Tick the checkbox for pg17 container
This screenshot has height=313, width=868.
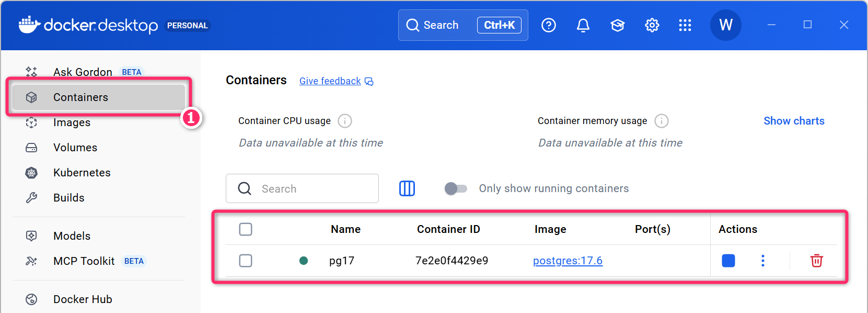(x=246, y=261)
